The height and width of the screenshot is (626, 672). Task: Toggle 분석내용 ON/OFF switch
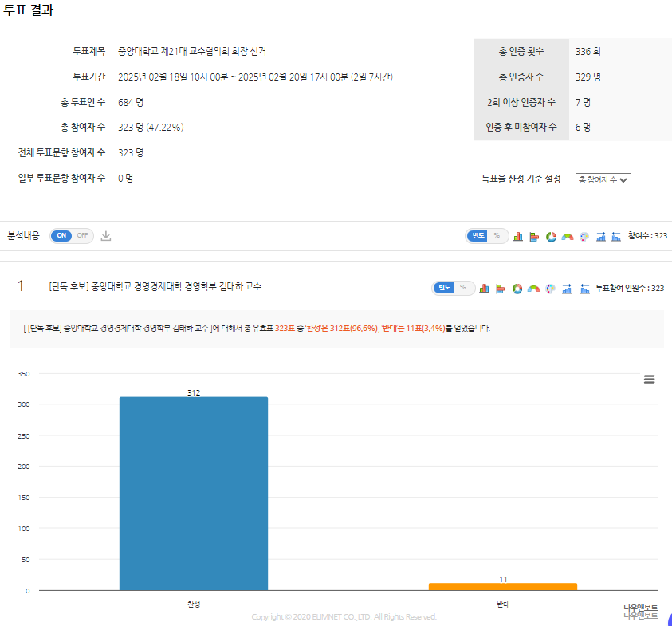point(71,236)
